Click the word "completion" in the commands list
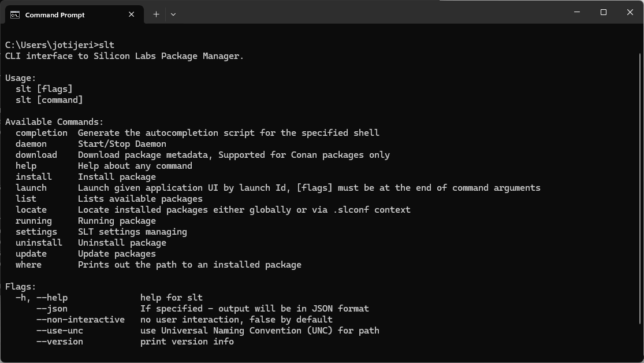Viewport: 644px width, 363px height. click(42, 133)
